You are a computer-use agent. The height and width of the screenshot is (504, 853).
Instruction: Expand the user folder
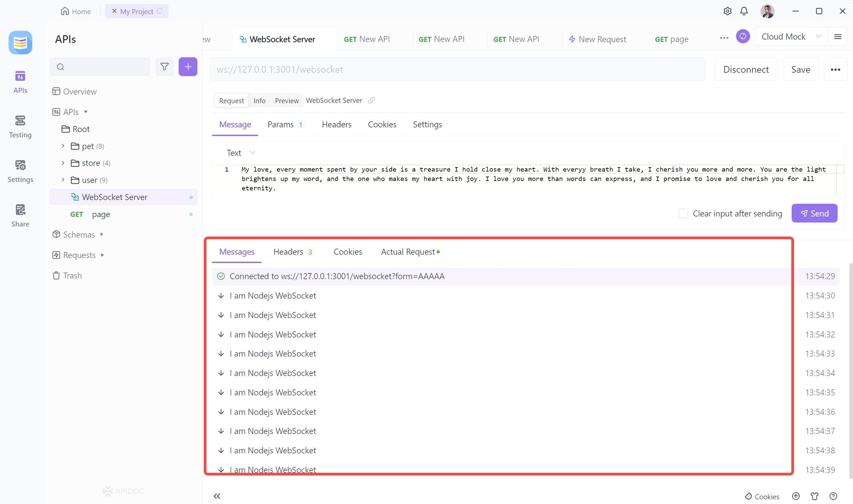coord(63,180)
